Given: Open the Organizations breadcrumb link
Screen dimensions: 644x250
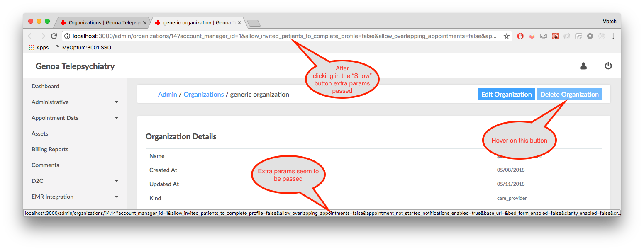Looking at the screenshot, I should pos(204,94).
